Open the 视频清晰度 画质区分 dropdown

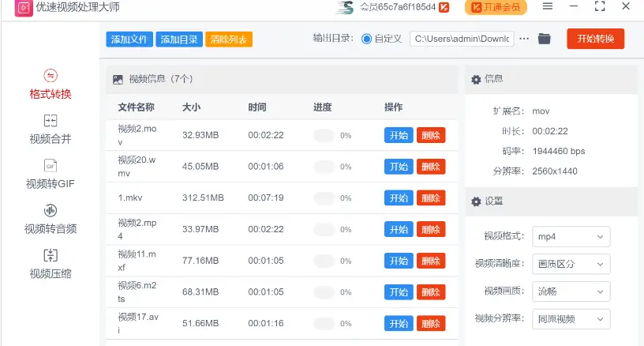click(571, 264)
